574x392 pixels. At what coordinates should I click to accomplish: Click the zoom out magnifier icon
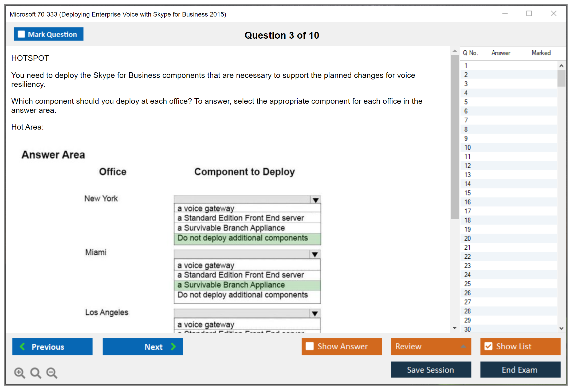(52, 373)
